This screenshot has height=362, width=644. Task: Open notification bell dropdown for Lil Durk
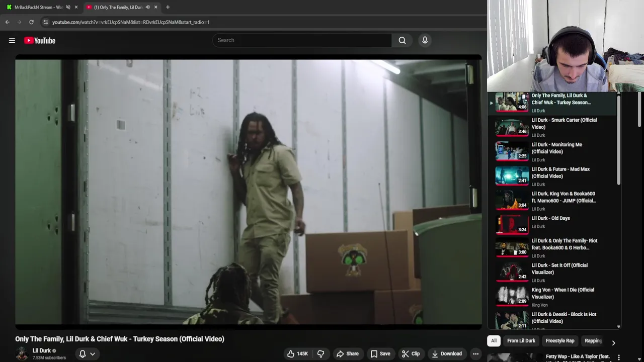[x=87, y=354]
